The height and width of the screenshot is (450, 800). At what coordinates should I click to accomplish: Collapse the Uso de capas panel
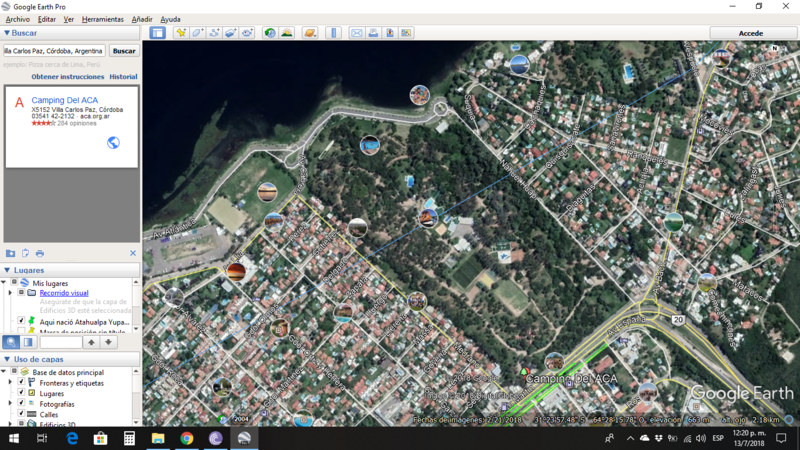coord(7,359)
